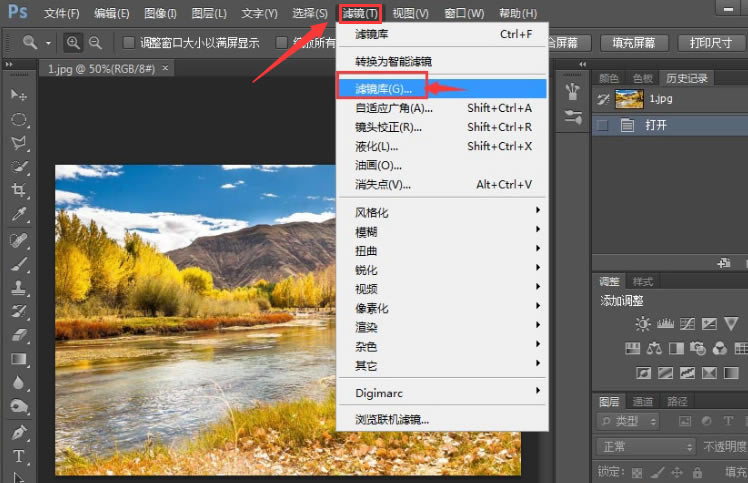748x483 pixels.
Task: Add a Levels adjustment
Action: 665,324
